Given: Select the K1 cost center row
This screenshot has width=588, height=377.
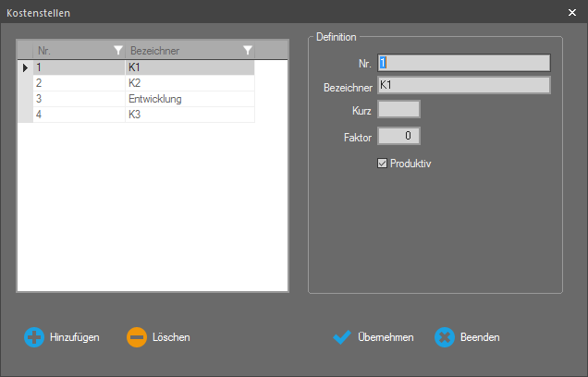Looking at the screenshot, I should 189,67.
